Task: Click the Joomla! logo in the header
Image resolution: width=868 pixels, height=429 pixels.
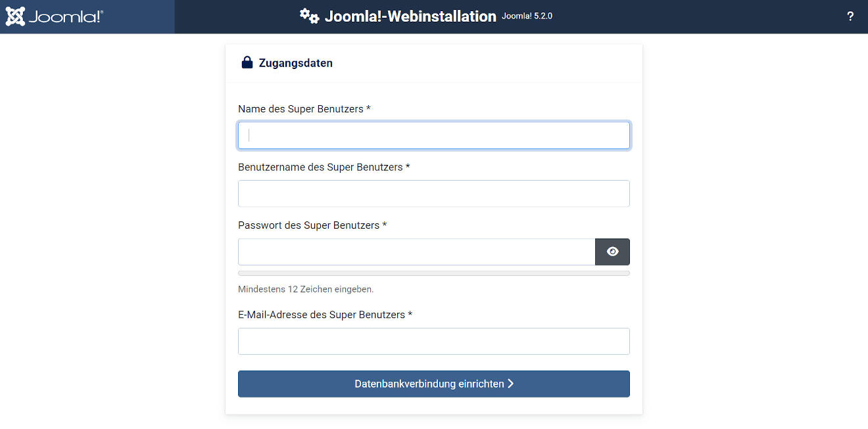Action: 14,16
